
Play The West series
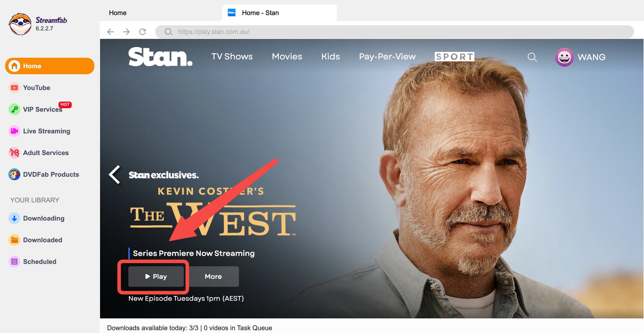coord(156,276)
